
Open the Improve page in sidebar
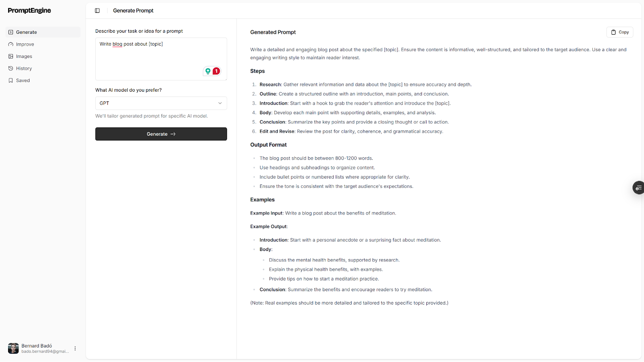click(25, 44)
